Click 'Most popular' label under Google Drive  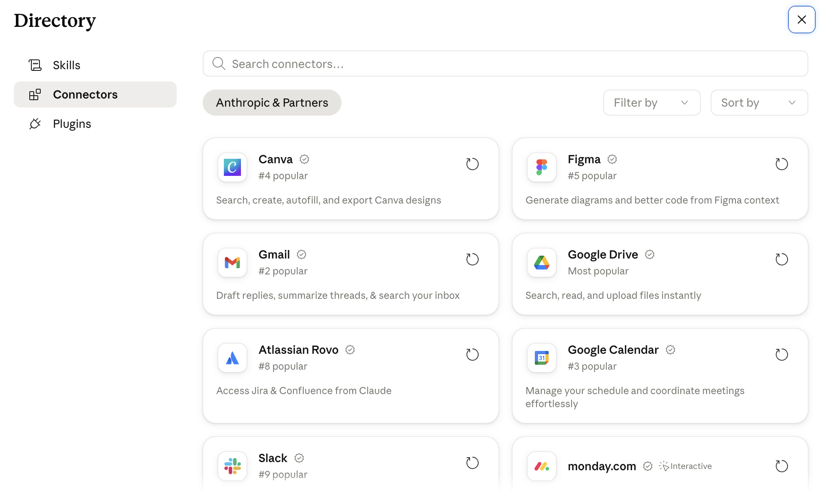[598, 271]
